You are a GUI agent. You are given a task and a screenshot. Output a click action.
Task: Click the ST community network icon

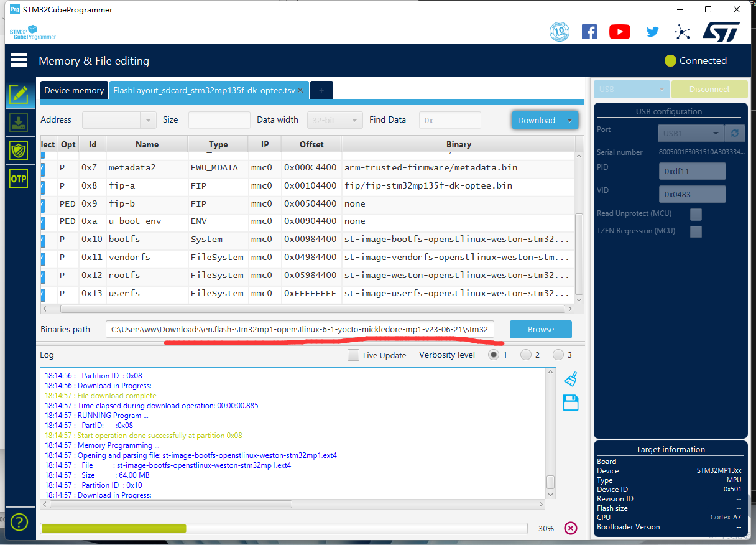[683, 32]
